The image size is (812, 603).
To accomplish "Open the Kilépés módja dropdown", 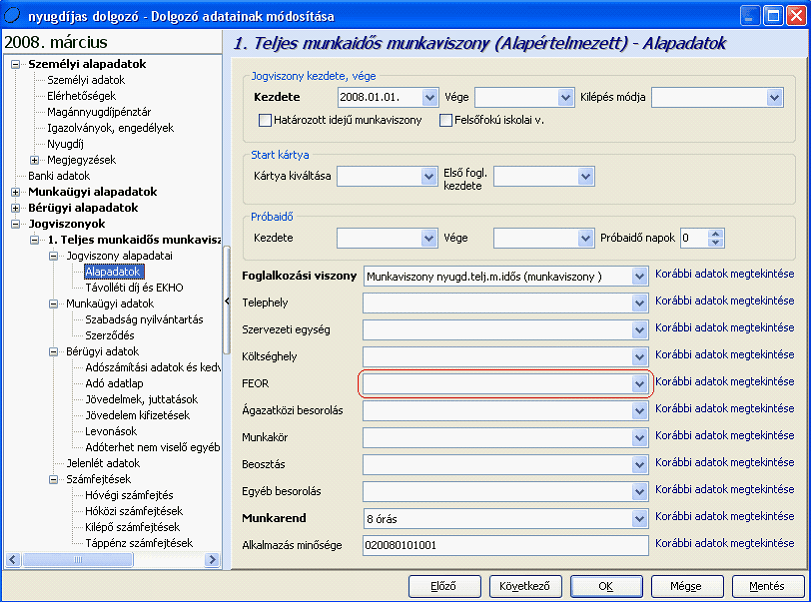I will click(x=774, y=97).
